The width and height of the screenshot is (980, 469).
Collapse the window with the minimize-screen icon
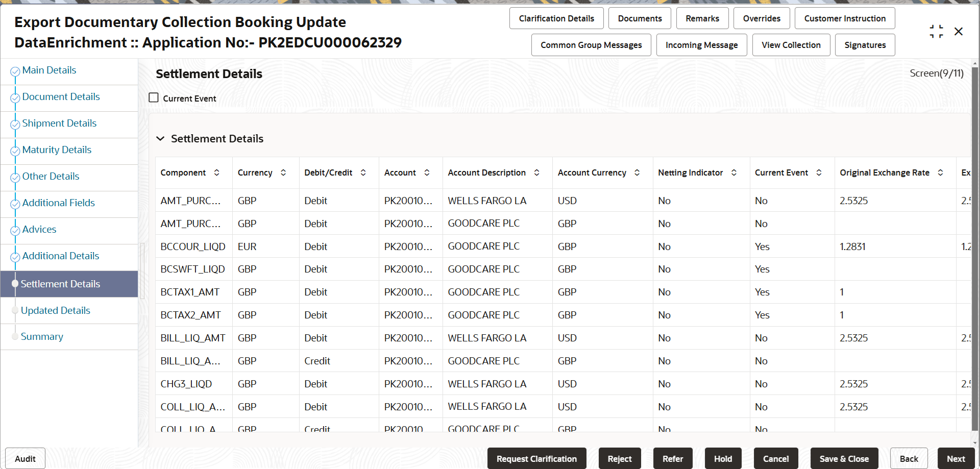point(936,32)
